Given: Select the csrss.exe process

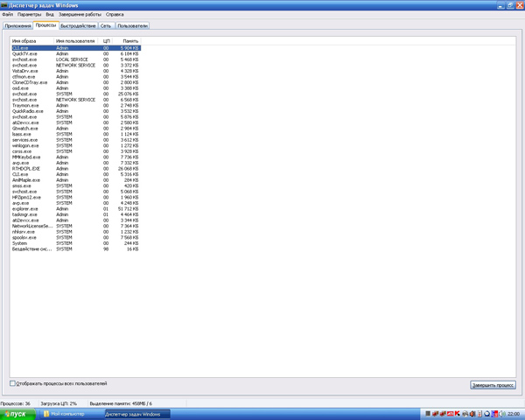Looking at the screenshot, I should pos(75,151).
